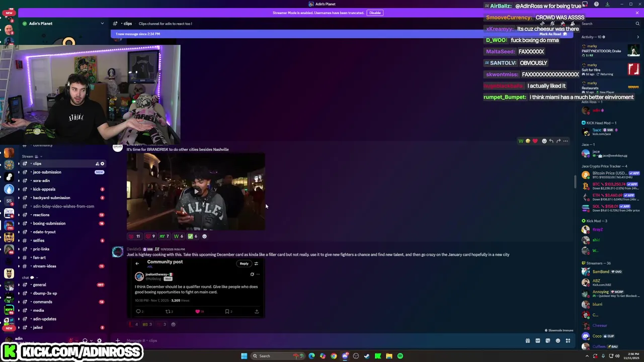
Task: Open Spotify from the taskbar
Action: click(400, 356)
